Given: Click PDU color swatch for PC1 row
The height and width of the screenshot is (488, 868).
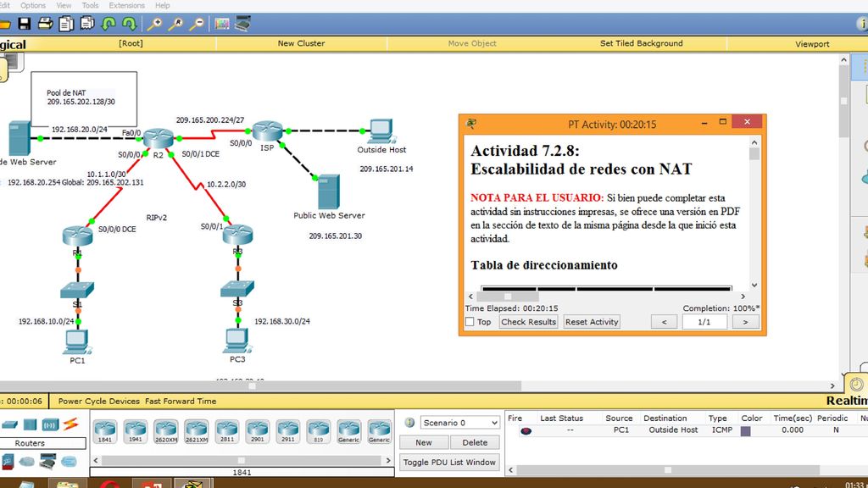Looking at the screenshot, I should [x=746, y=430].
